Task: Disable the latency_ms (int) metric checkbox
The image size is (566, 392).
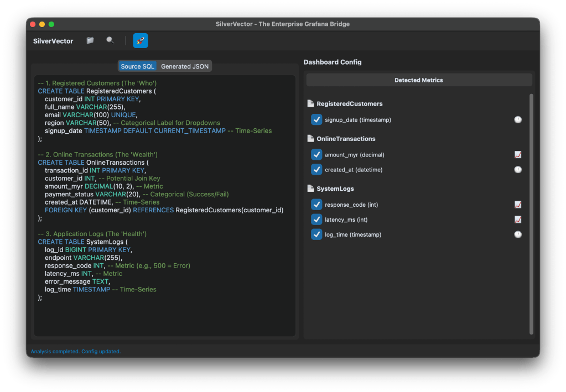Action: coord(316,219)
